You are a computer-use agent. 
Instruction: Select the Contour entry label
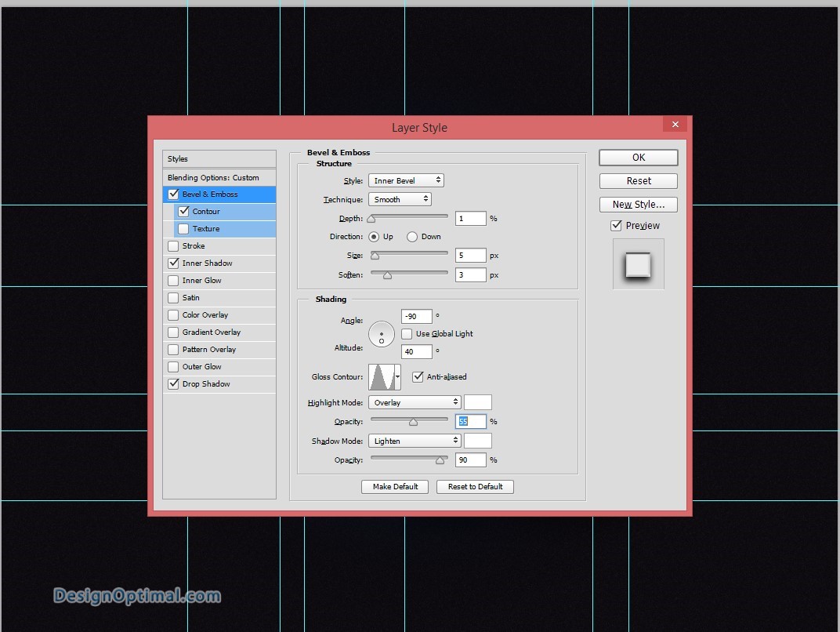pyautogui.click(x=206, y=211)
